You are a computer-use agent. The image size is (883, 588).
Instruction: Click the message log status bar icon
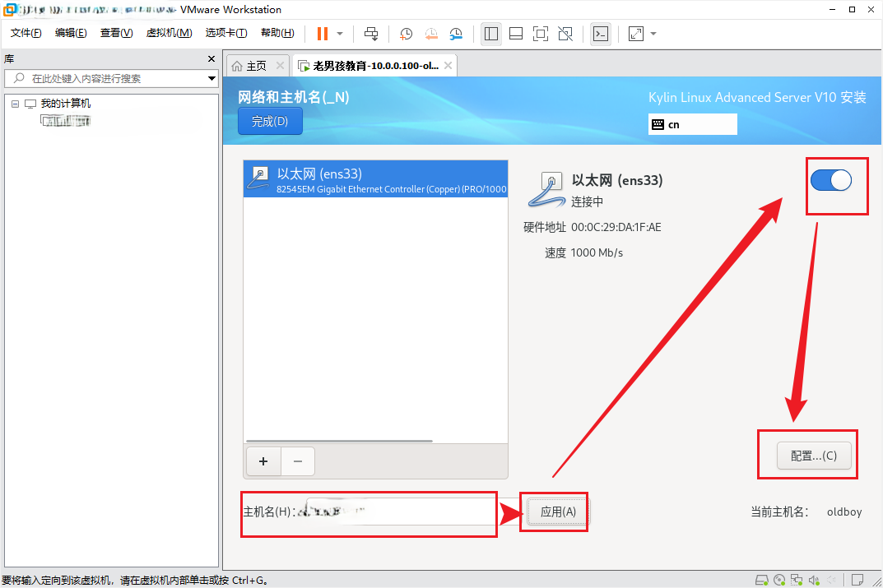tap(857, 580)
